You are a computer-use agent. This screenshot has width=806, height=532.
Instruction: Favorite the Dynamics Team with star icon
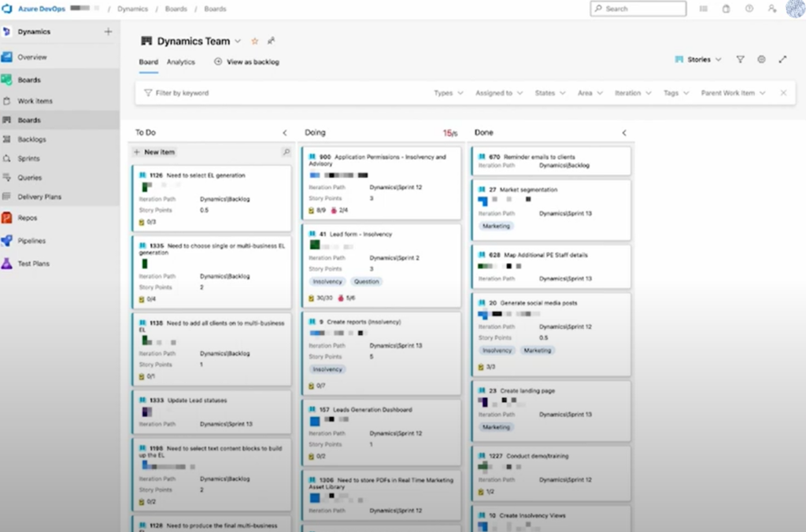pos(254,41)
